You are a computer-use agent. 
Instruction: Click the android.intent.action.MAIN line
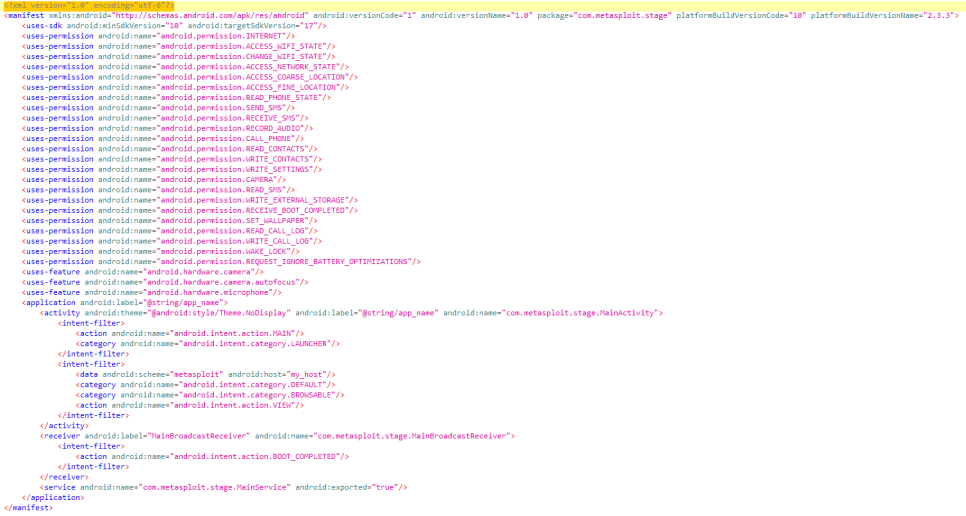(x=190, y=334)
